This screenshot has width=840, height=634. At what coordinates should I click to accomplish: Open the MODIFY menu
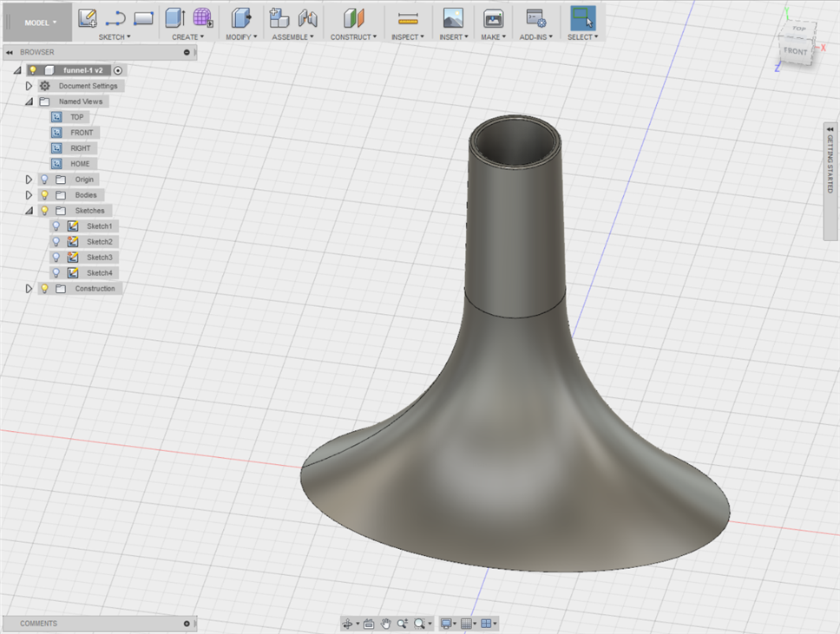(x=241, y=37)
